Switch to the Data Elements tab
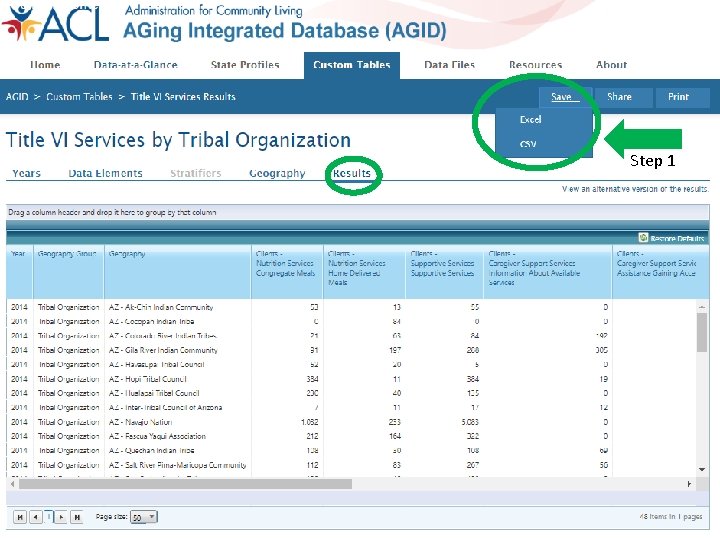The height and width of the screenshot is (540, 720). point(105,174)
